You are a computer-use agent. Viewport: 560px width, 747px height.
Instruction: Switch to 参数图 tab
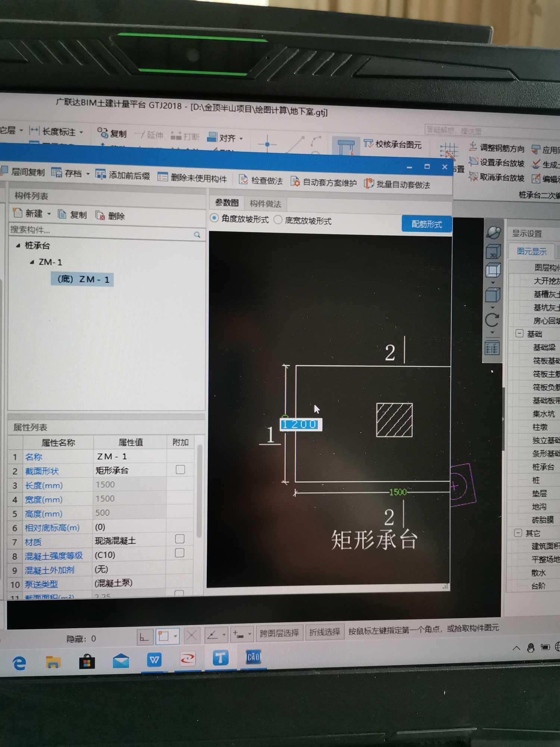point(227,202)
